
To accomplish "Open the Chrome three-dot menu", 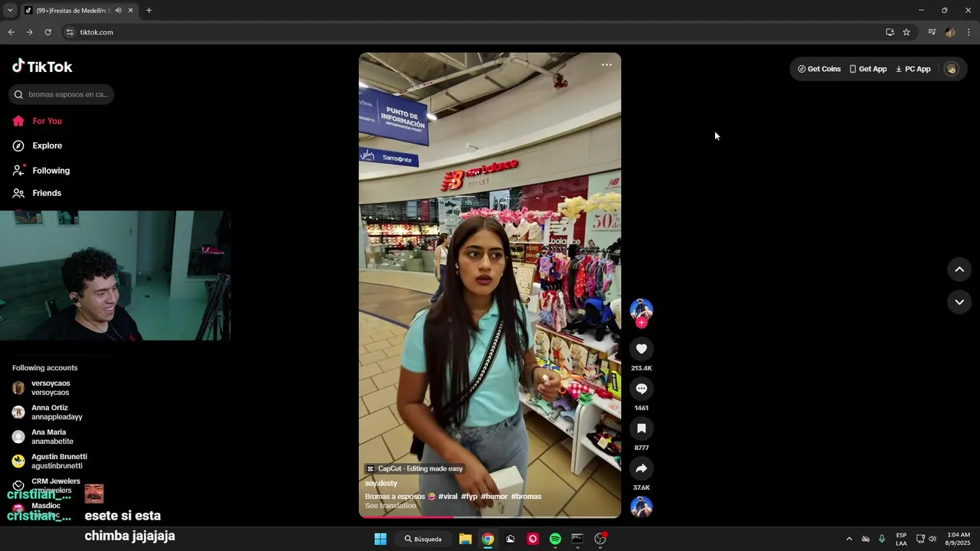I will [x=969, y=32].
